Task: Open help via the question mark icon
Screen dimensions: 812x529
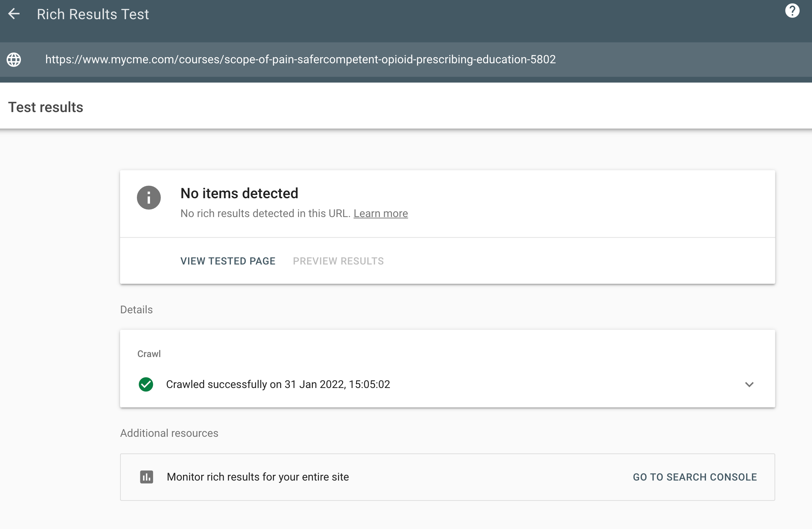Action: click(x=792, y=10)
